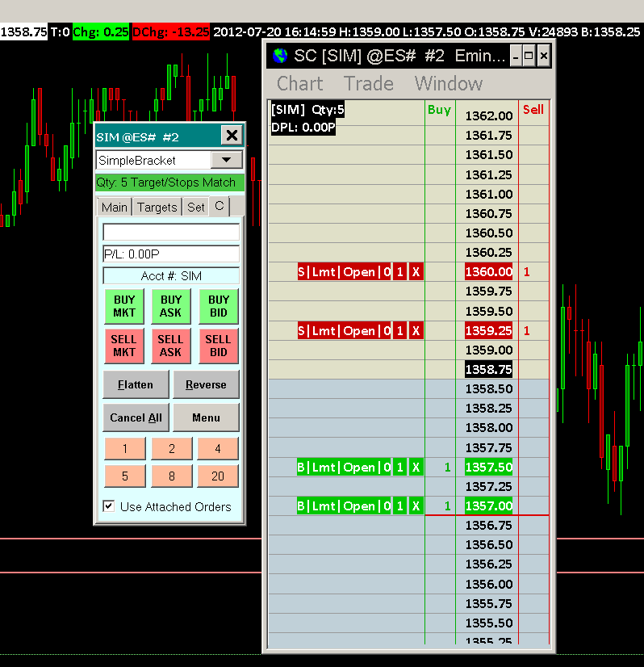Click the Chg: 0.25 status indicator
This screenshot has width=644, height=667.
click(x=101, y=32)
